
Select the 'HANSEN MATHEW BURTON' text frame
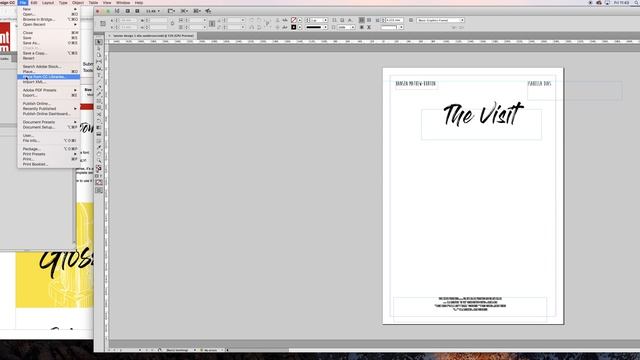pos(417,84)
